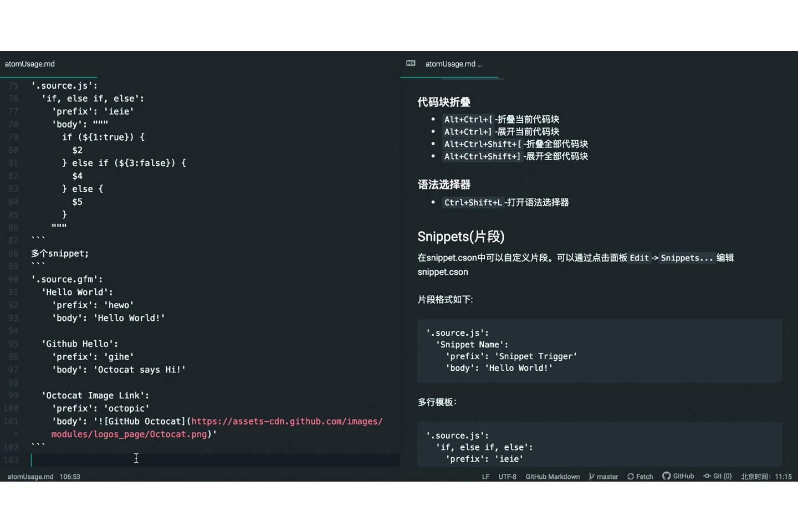
Task: Click line number 90 in the gutter
Action: 13,279
